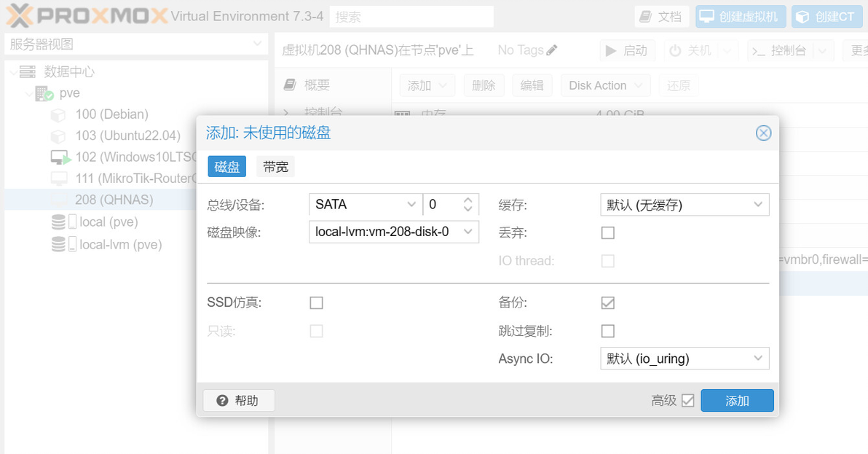Open the 总线/设备 SATA bus dropdown
This screenshot has width=868, height=454.
pos(411,204)
